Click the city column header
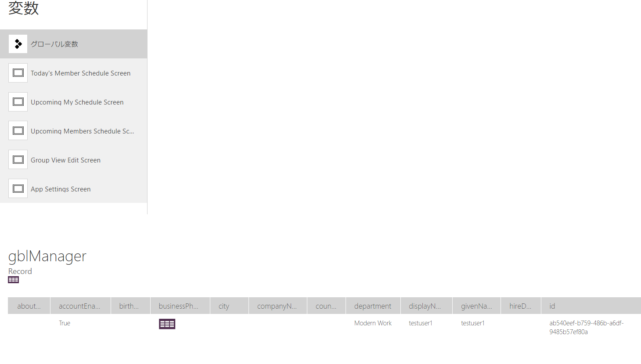This screenshot has height=364, width=641. coord(229,306)
